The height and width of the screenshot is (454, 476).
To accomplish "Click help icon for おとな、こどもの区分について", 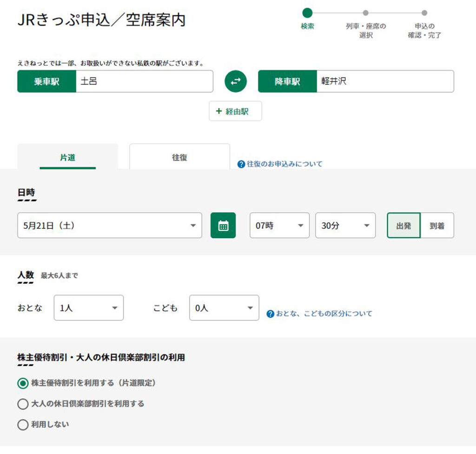I will point(270,314).
